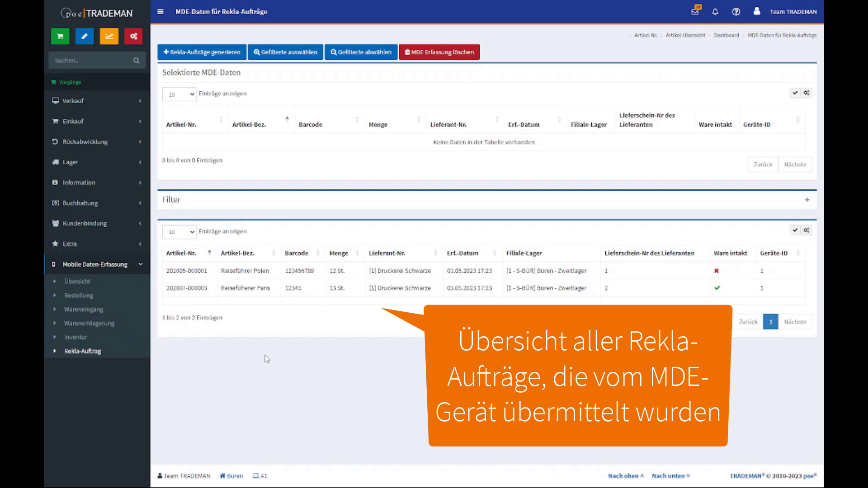
Task: Expand the Kundenbindung menu
Action: click(97, 223)
